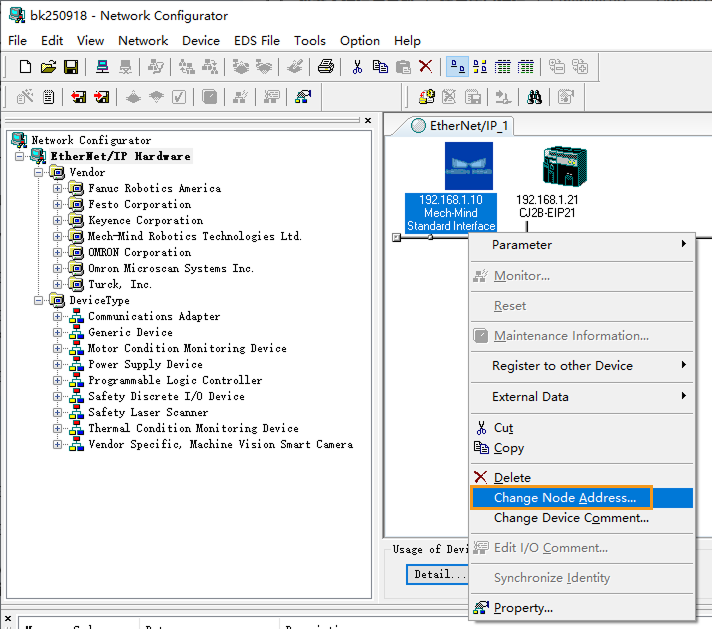
Task: Click the Save floppy disk icon
Action: [71, 67]
